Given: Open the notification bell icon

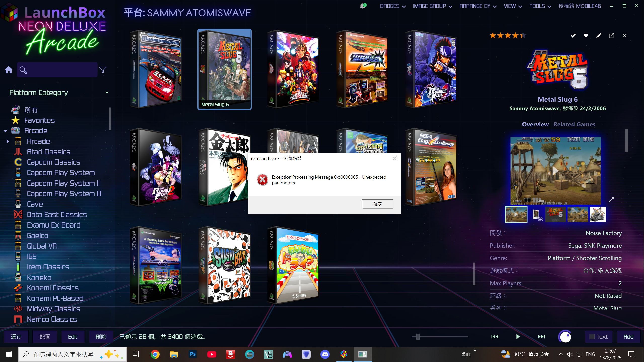Looking at the screenshot, I should [363, 6].
